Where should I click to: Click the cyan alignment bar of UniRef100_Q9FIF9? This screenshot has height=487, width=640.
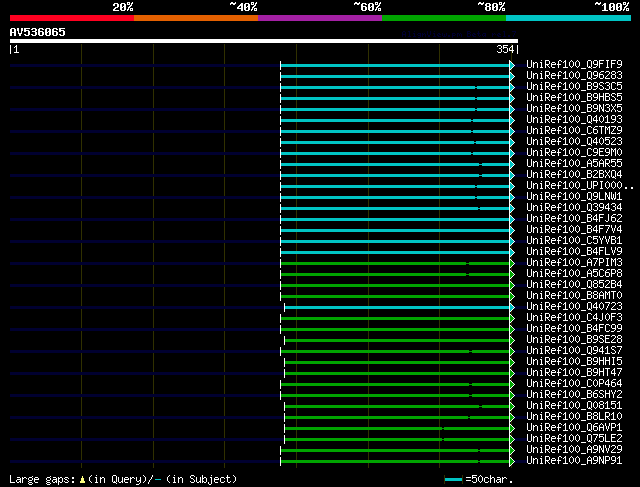[395, 66]
